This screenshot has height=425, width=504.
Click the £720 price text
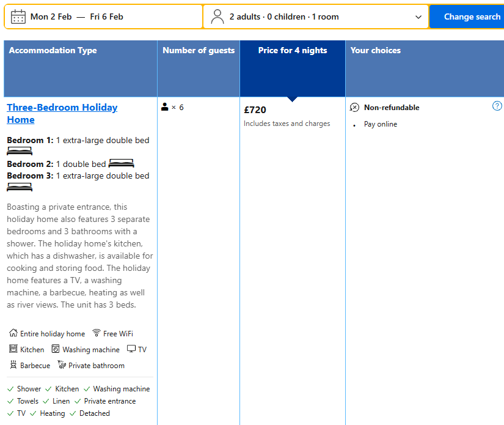255,110
